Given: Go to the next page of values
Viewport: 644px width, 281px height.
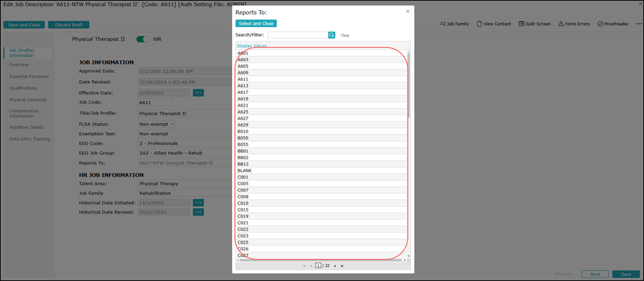Looking at the screenshot, I should [x=335, y=266].
